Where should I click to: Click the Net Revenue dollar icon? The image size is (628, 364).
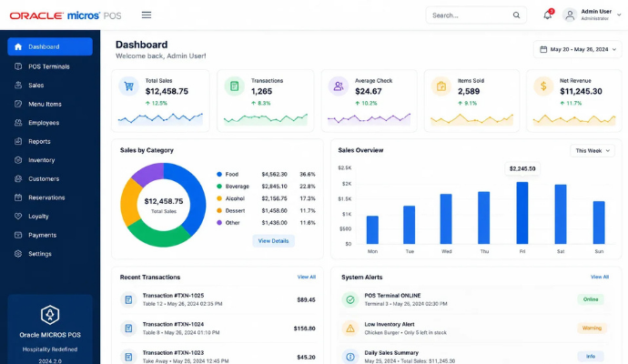543,86
